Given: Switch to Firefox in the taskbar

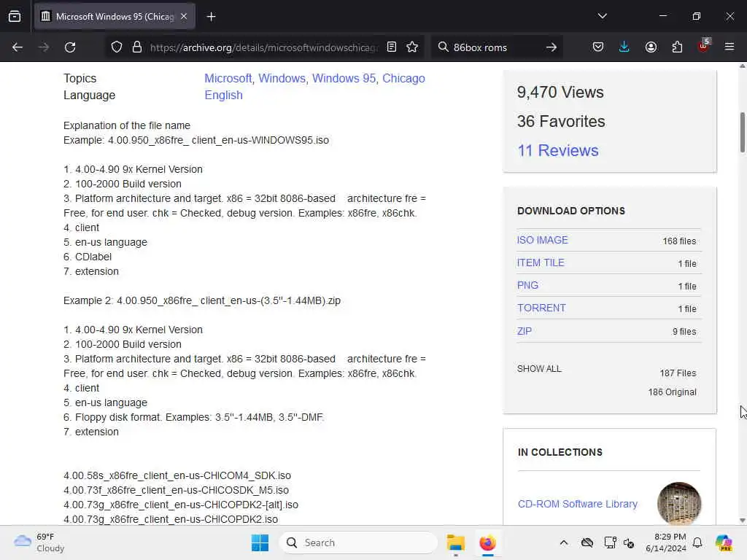Looking at the screenshot, I should (487, 542).
